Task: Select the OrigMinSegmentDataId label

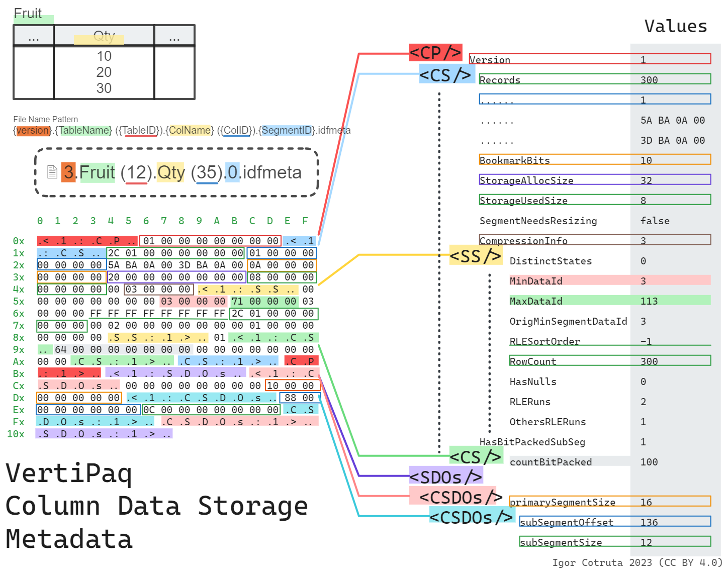Action: (x=569, y=321)
